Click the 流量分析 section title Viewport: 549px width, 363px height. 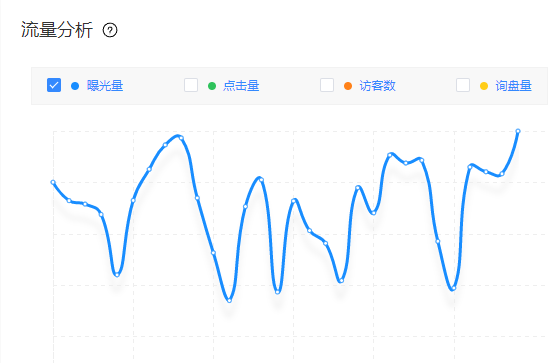[x=57, y=30]
